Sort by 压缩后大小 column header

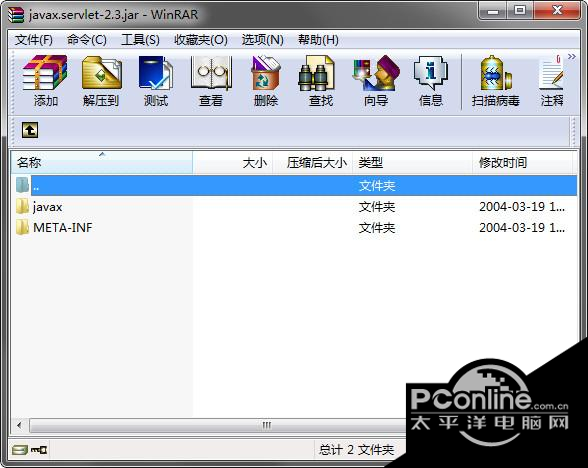[312, 162]
